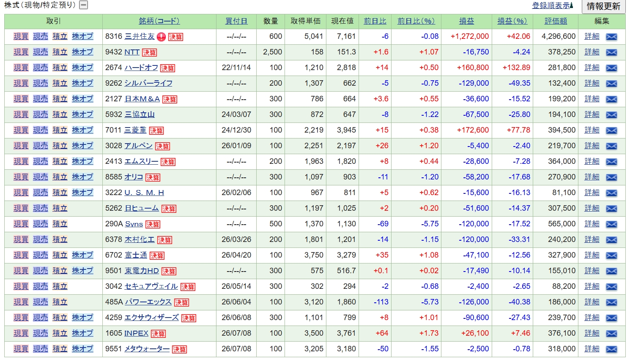Click 株オプ in the オリコ row
This screenshot has width=630, height=364.
click(82, 177)
